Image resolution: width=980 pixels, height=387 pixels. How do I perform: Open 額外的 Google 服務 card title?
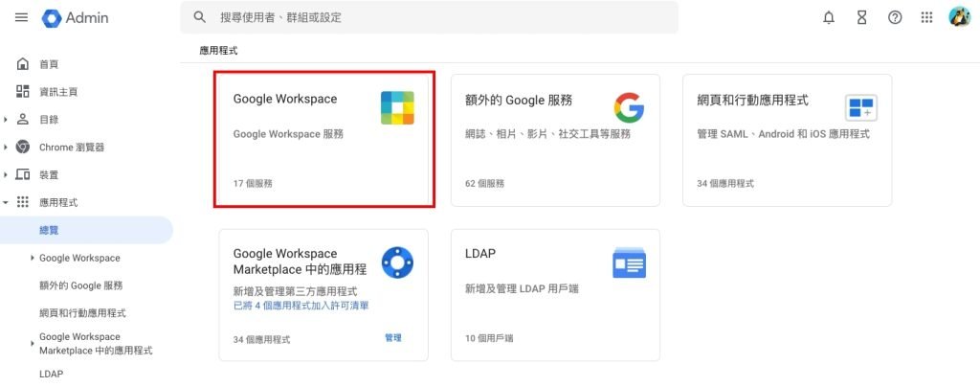519,100
